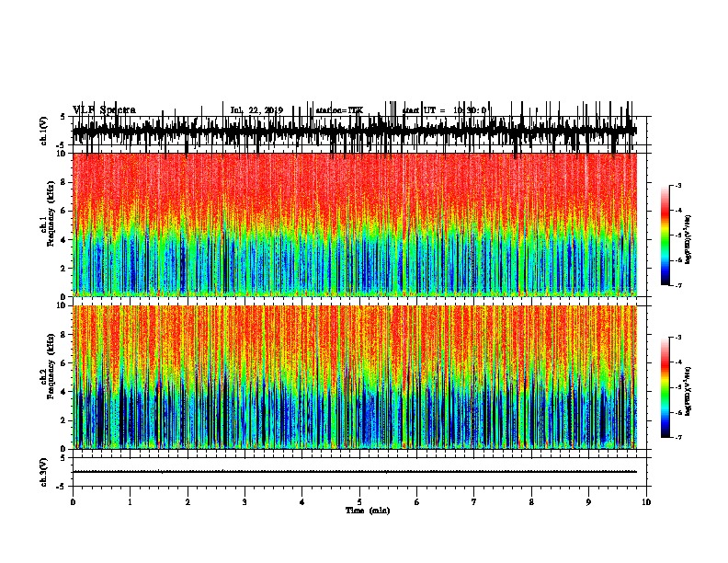
Task: Click inside the ch.1 spectrogram panel
Action: click(x=355, y=224)
